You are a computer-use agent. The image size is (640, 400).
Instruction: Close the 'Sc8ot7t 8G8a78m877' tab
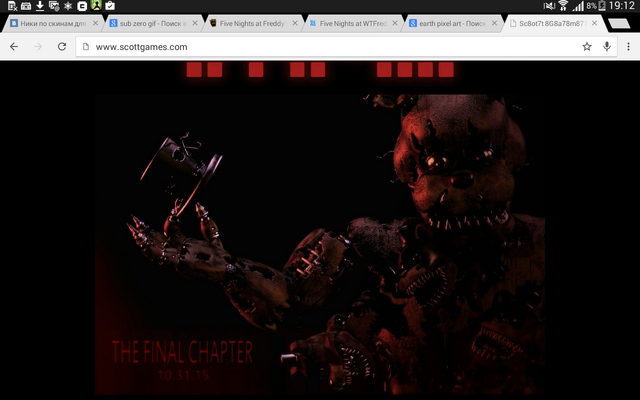tap(594, 23)
